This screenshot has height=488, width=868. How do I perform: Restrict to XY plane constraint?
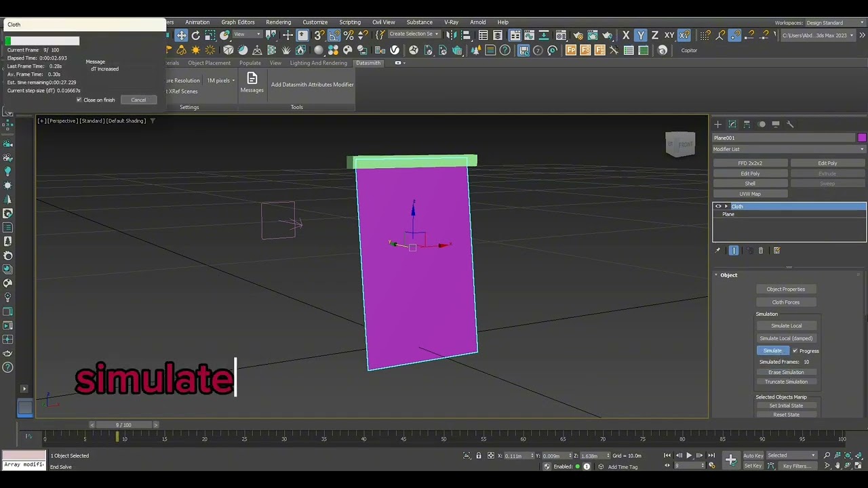point(669,35)
